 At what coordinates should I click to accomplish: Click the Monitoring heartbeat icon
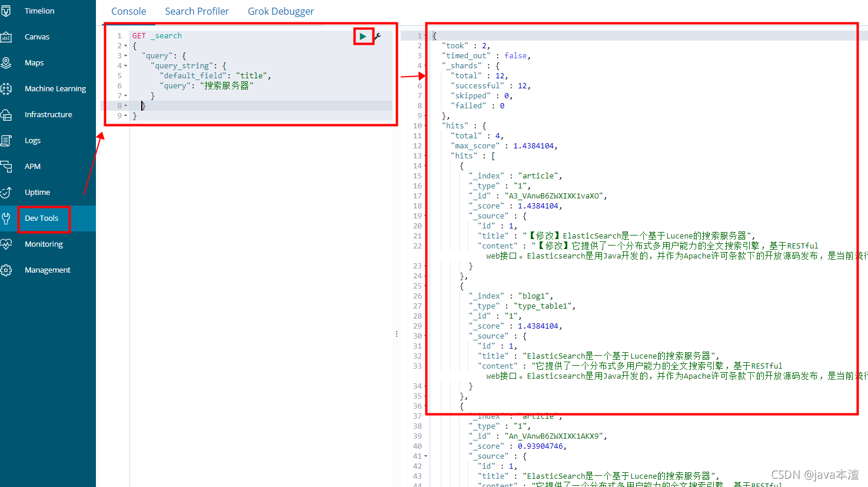(x=6, y=244)
